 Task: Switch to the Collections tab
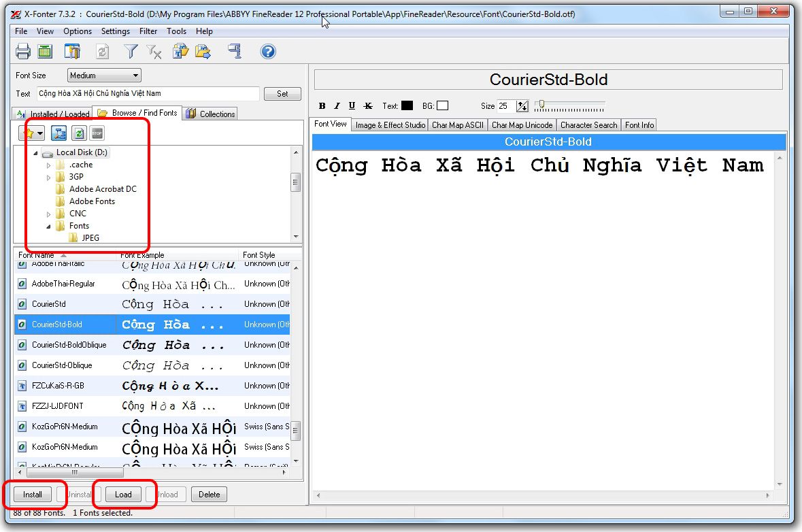point(210,114)
